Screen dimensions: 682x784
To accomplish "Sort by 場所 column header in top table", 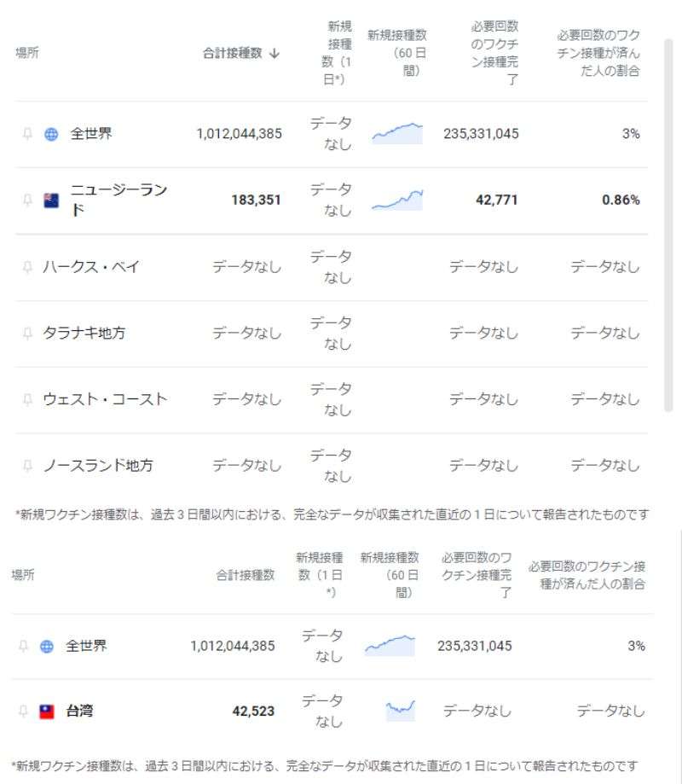I will pyautogui.click(x=27, y=53).
